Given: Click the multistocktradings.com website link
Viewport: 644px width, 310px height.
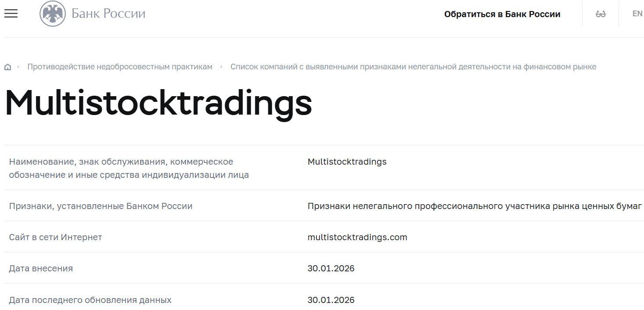Looking at the screenshot, I should click(x=357, y=237).
